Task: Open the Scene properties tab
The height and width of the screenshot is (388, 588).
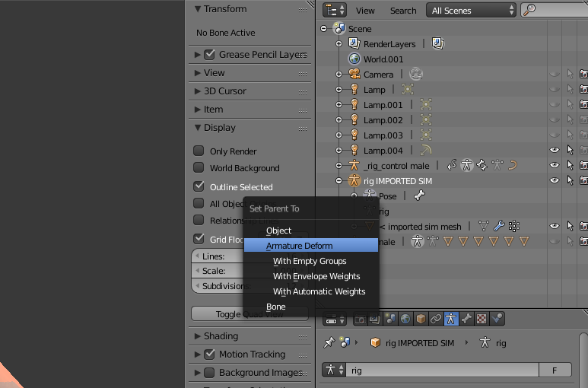Action: (390, 319)
